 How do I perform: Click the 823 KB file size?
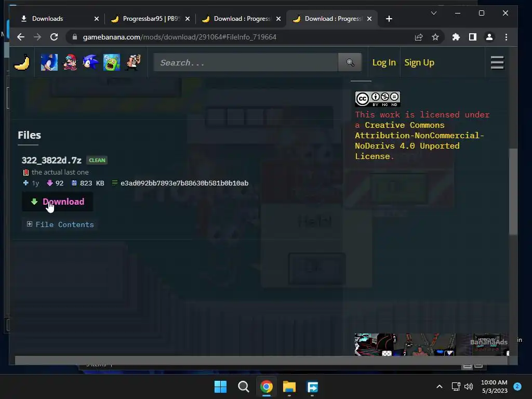click(x=92, y=183)
